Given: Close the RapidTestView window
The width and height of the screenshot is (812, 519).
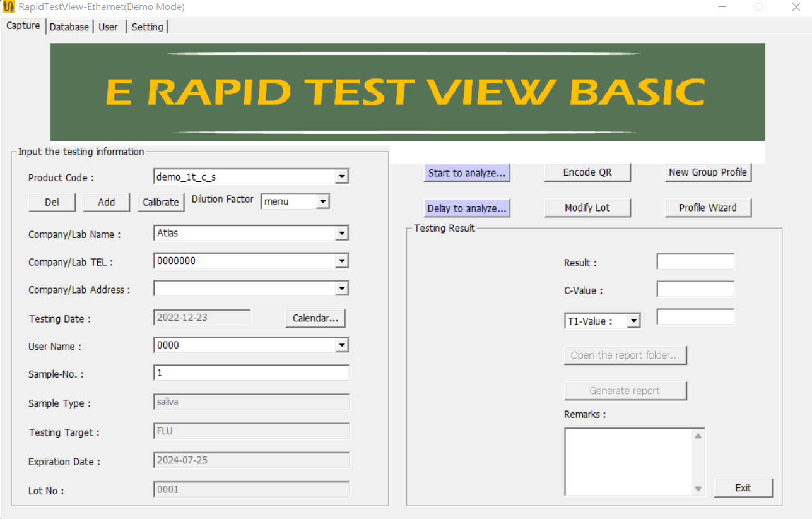Looking at the screenshot, I should 796,8.
